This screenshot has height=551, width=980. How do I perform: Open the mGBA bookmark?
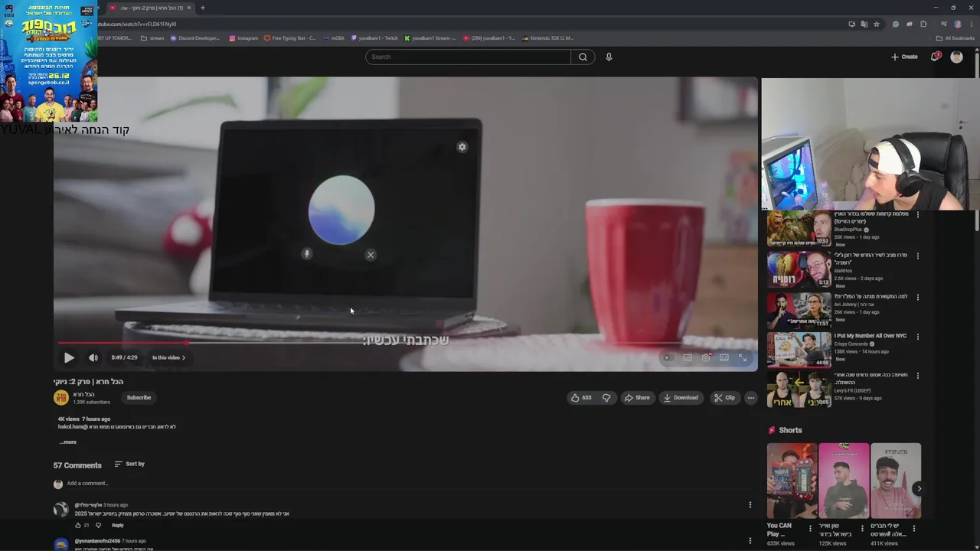pos(334,37)
